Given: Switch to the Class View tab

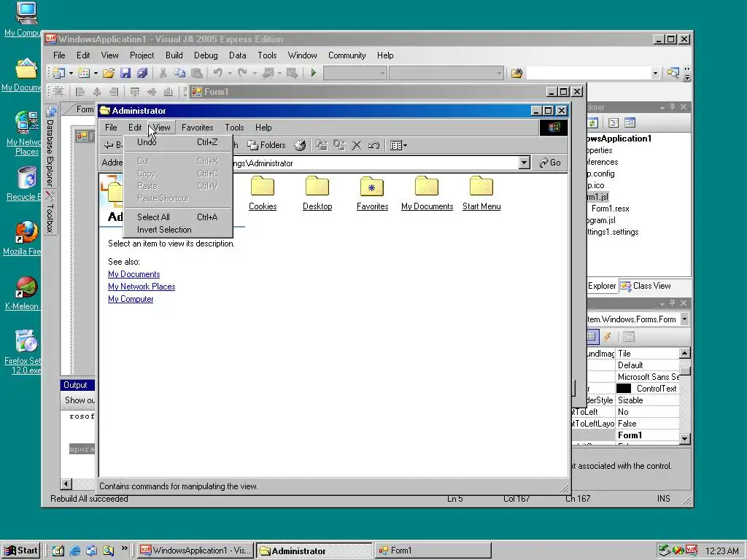Looking at the screenshot, I should click(x=646, y=286).
